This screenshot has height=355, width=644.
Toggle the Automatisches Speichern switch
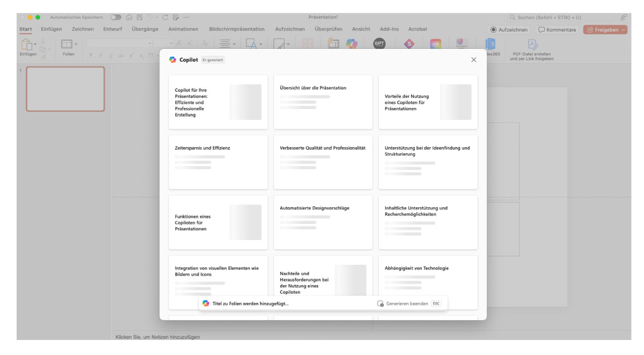116,17
